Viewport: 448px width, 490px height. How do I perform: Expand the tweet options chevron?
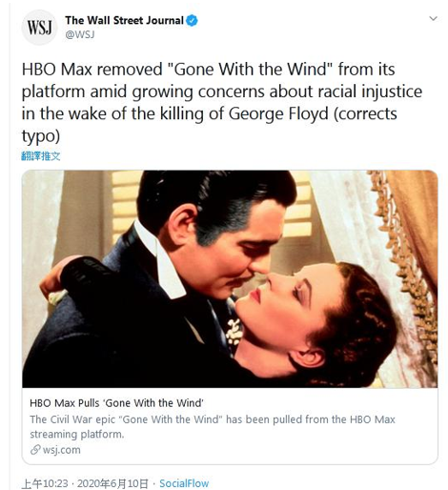433,18
